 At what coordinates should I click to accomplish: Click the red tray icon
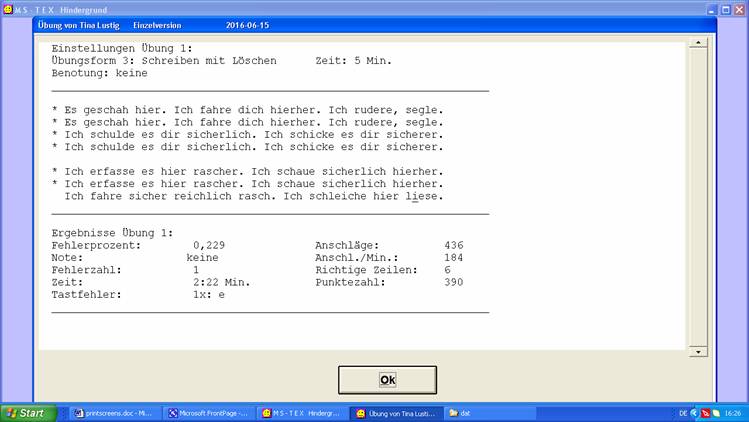[x=705, y=412]
